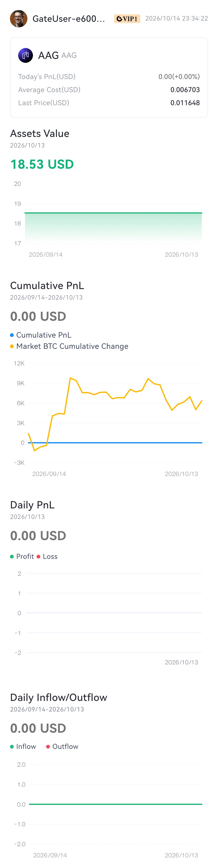Image resolution: width=218 pixels, height=868 pixels.
Task: Select the Last Price(USD) value 0.011648
Action: (185, 103)
